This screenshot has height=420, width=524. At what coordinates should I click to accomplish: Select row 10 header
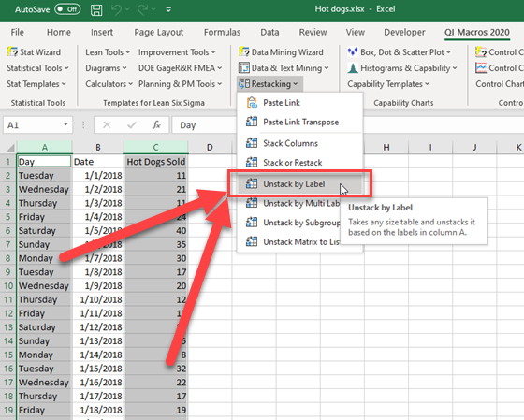8,285
